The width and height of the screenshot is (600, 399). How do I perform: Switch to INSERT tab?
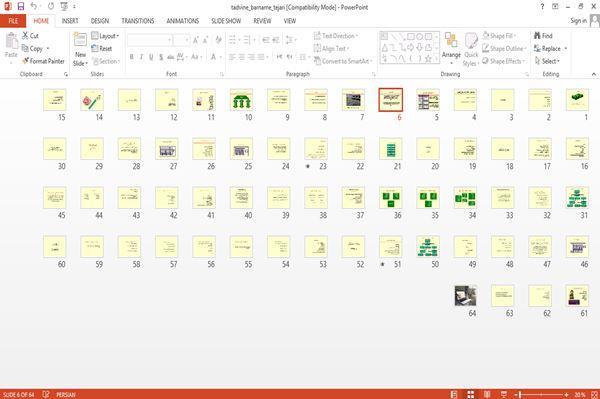(x=70, y=21)
